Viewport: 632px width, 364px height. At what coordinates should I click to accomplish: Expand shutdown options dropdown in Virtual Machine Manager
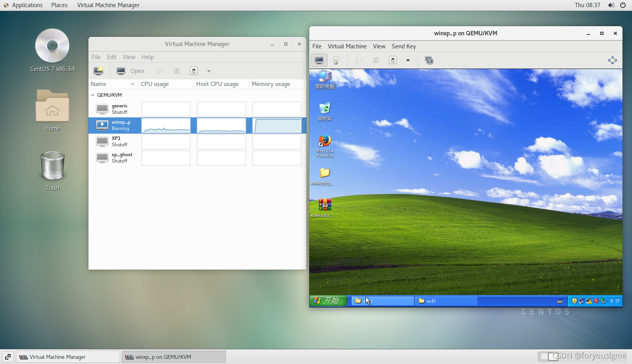point(209,71)
